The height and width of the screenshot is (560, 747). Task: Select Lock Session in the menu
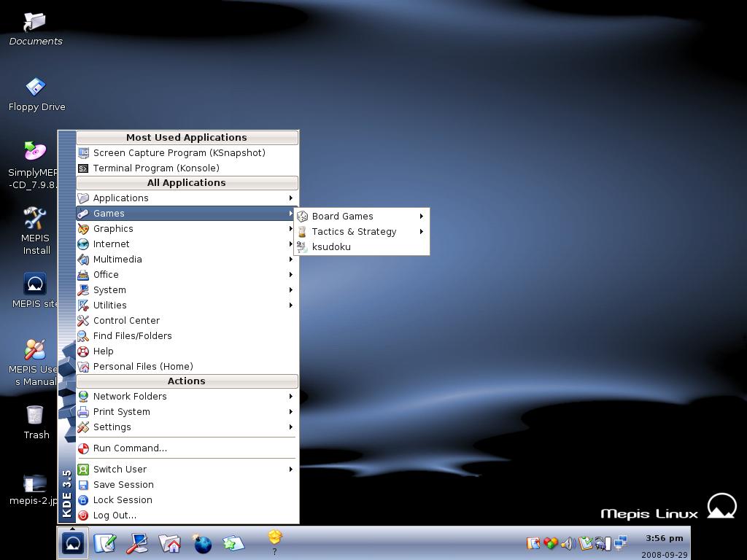click(187, 499)
